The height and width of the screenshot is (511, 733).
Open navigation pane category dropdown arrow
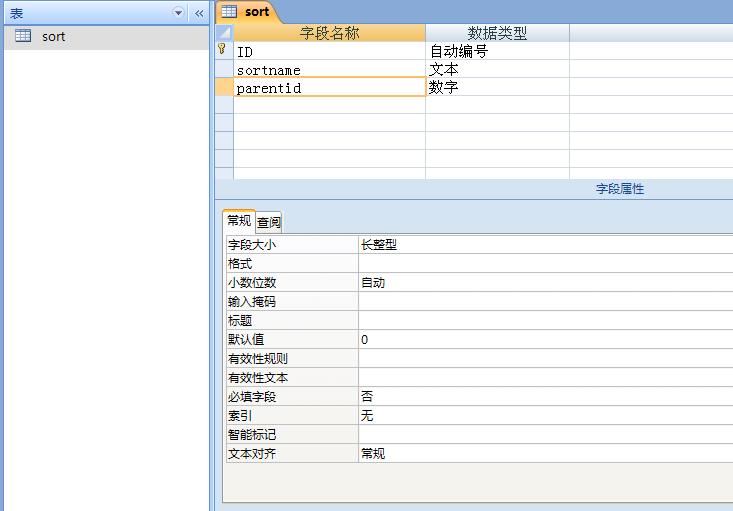pyautogui.click(x=178, y=13)
